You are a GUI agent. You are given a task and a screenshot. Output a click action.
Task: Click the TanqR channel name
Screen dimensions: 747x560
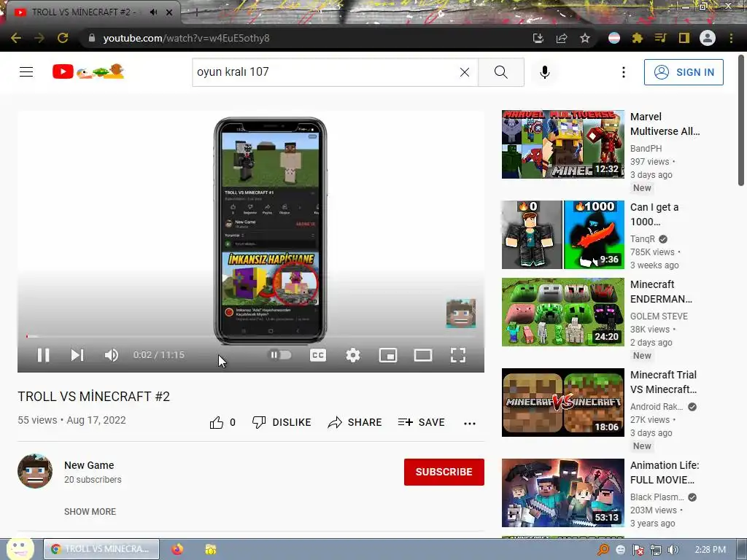pyautogui.click(x=642, y=239)
